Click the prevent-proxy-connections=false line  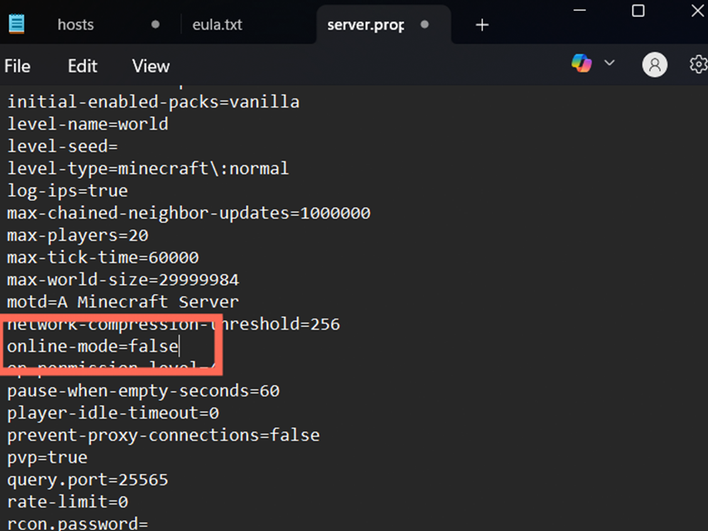pyautogui.click(x=163, y=435)
